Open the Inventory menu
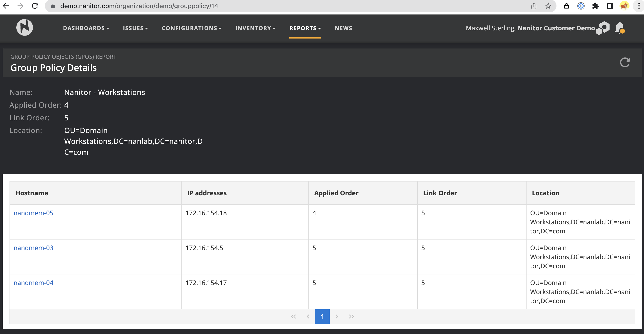The height and width of the screenshot is (334, 644). tap(255, 28)
